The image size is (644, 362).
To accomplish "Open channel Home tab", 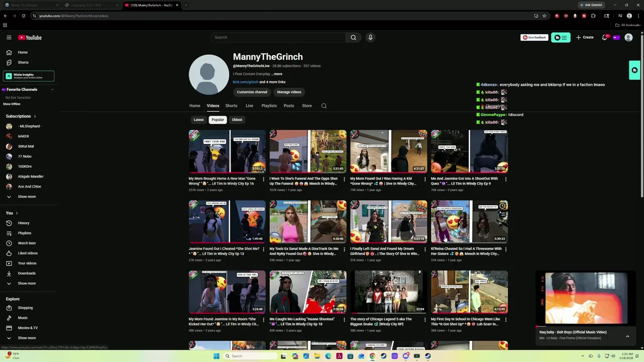I will coord(195,106).
